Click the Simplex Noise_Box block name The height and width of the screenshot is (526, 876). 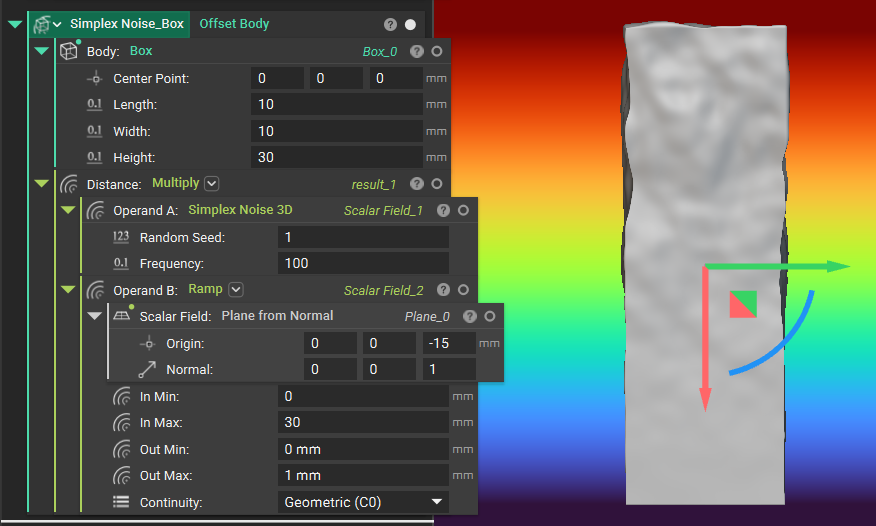click(126, 23)
